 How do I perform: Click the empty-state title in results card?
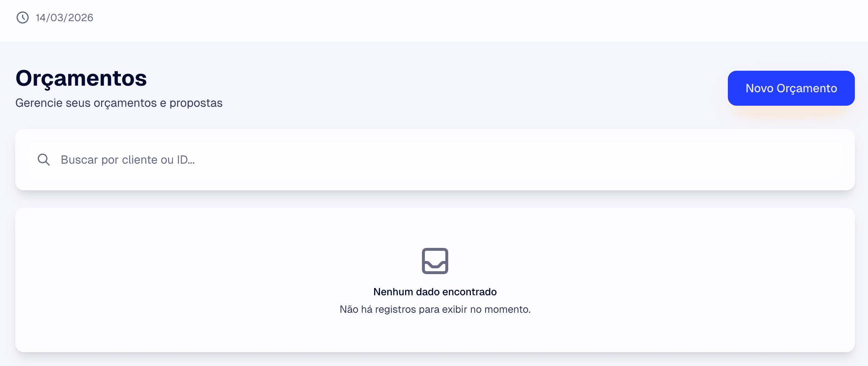[435, 292]
